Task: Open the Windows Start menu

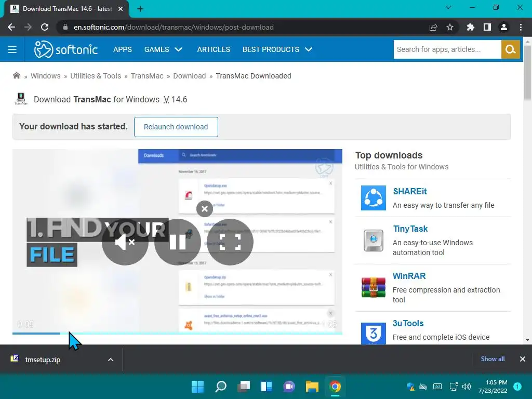Action: (x=197, y=387)
